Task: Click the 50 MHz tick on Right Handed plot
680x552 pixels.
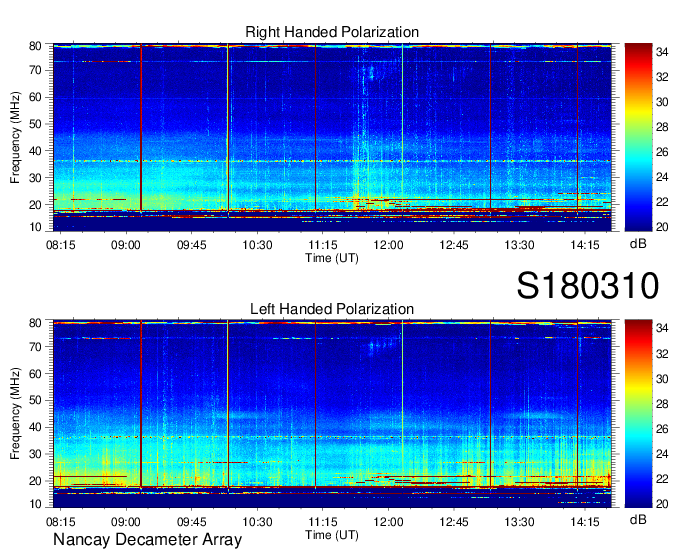Action: coord(35,124)
